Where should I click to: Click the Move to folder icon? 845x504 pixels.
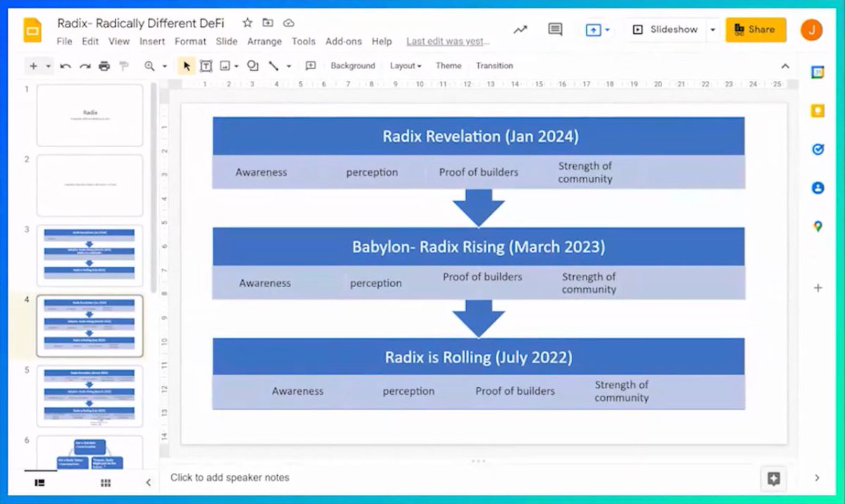tap(268, 23)
